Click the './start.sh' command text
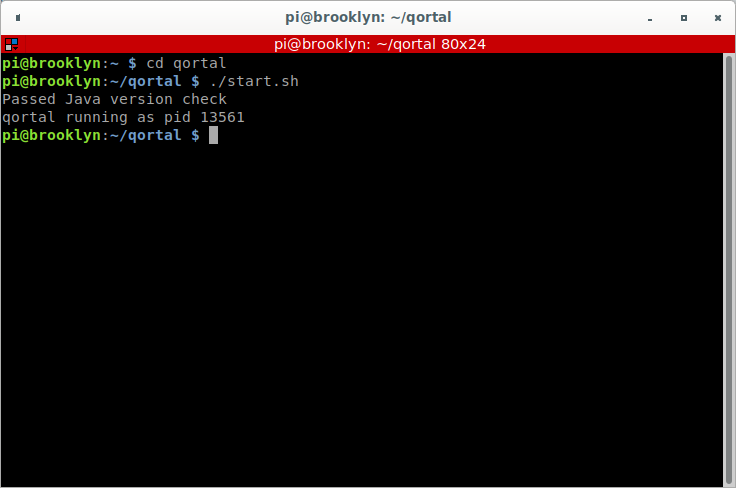Screen dimensions: 736x488 254,81
